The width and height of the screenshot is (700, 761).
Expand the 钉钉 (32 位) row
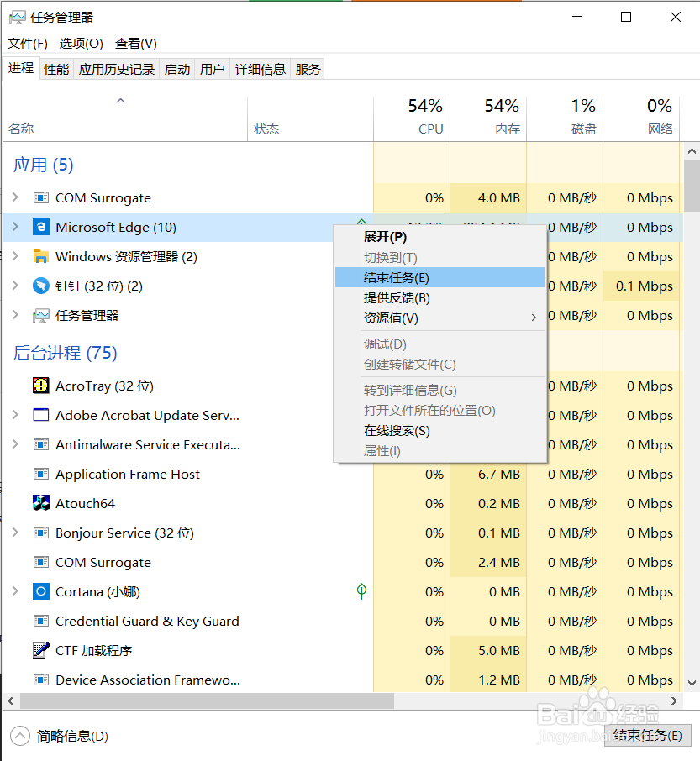[x=15, y=286]
